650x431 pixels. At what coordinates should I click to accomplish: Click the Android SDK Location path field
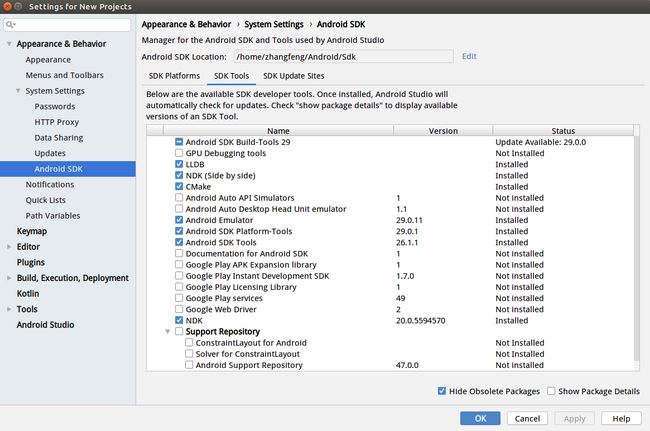tap(343, 57)
